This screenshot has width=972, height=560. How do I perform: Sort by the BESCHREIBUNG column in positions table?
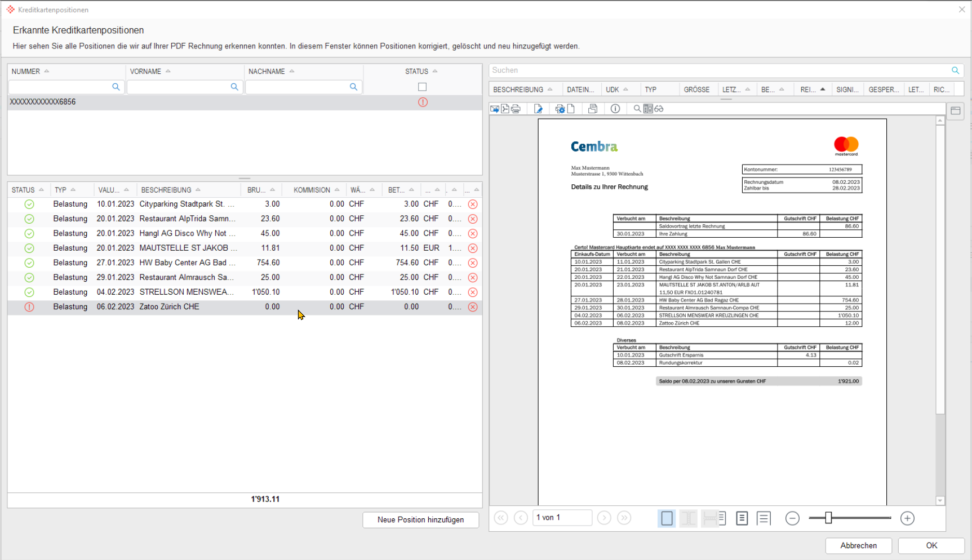[166, 190]
